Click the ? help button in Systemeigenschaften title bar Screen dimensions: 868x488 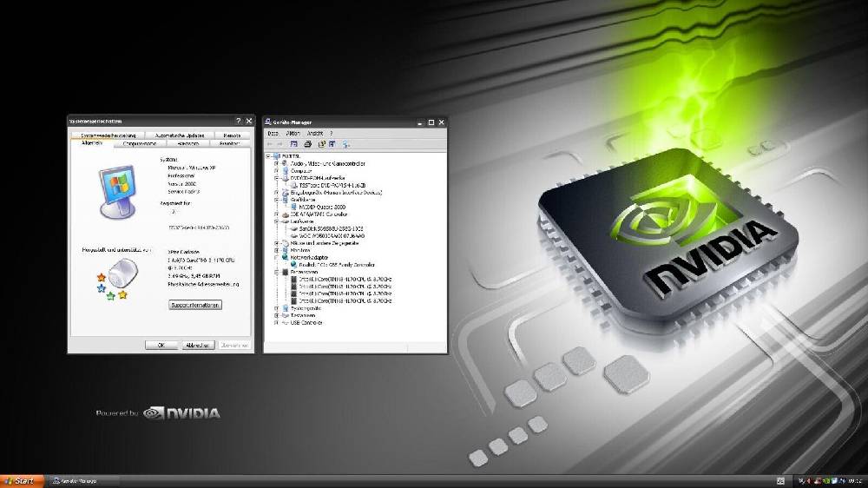[239, 121]
